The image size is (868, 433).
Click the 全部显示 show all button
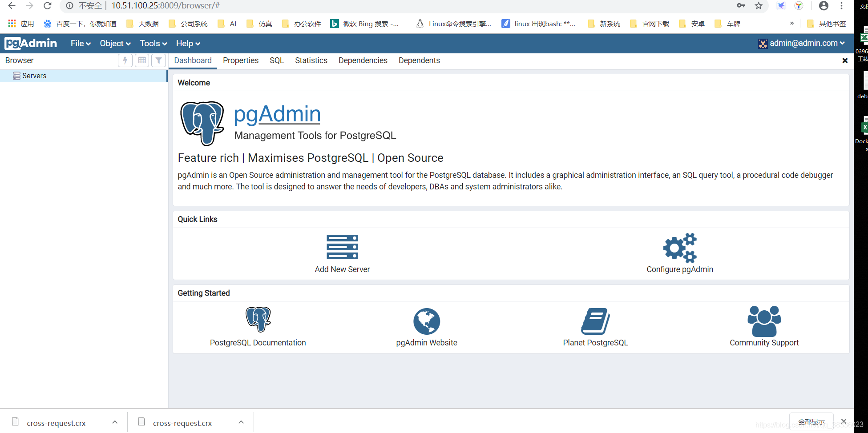[x=811, y=421]
